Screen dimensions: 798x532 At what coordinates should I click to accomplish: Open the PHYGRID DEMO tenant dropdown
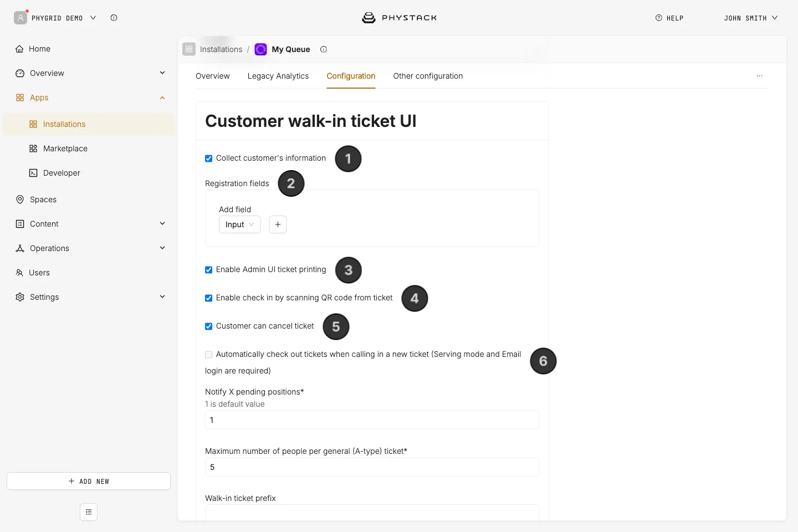click(64, 18)
